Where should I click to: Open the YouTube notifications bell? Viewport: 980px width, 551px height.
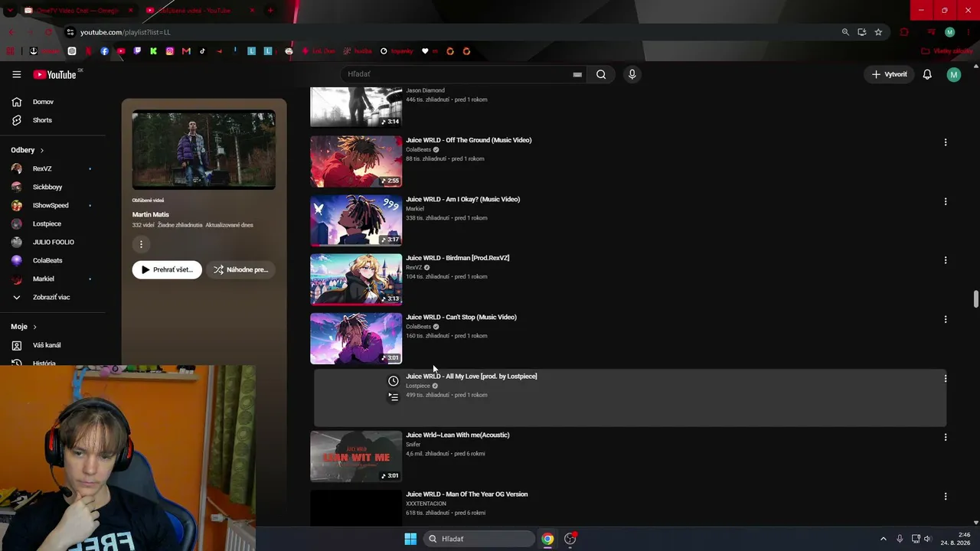[927, 74]
